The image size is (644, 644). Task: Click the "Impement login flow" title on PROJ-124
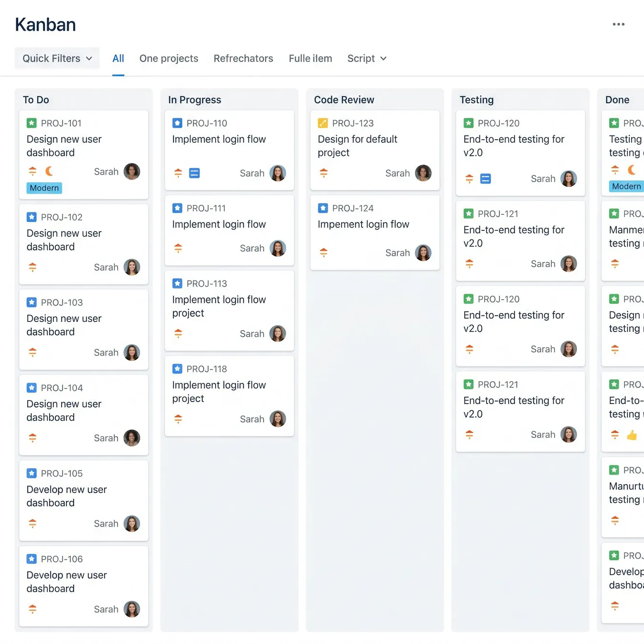pos(364,224)
